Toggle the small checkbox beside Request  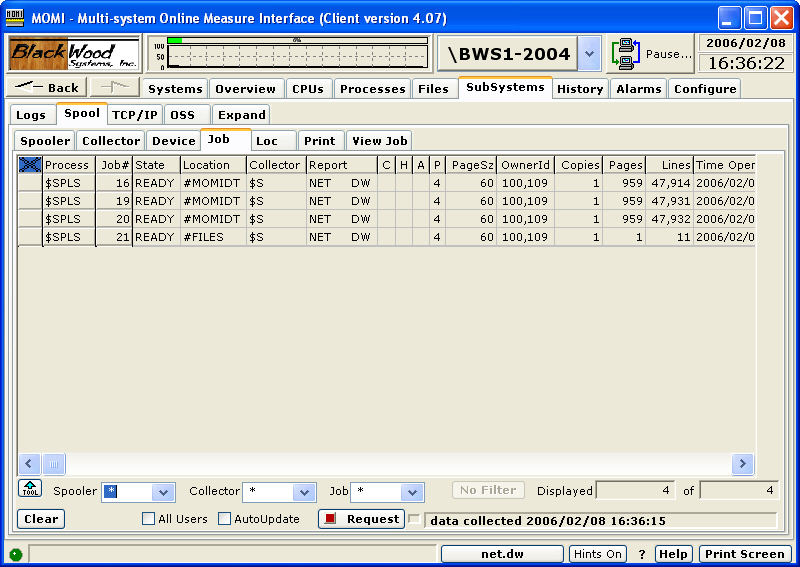tap(414, 519)
